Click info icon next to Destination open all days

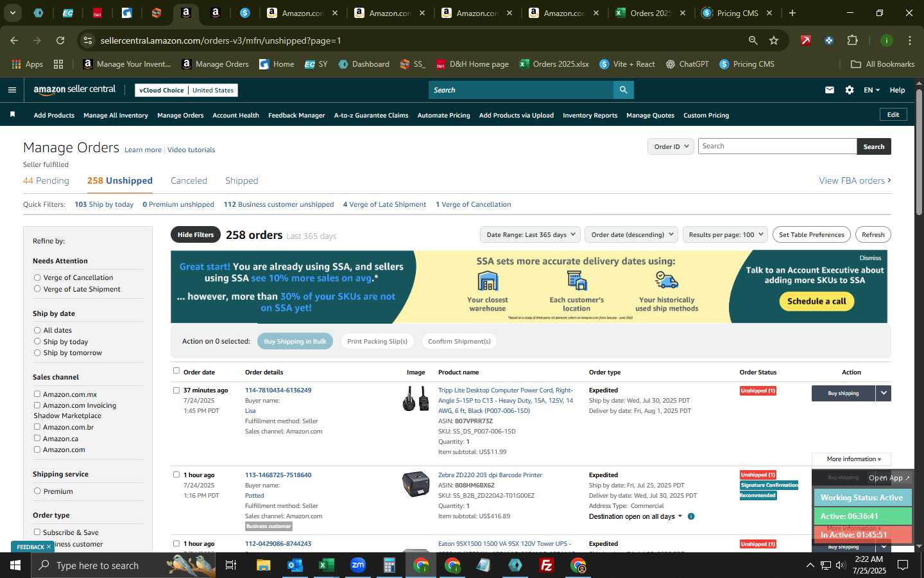pos(691,516)
